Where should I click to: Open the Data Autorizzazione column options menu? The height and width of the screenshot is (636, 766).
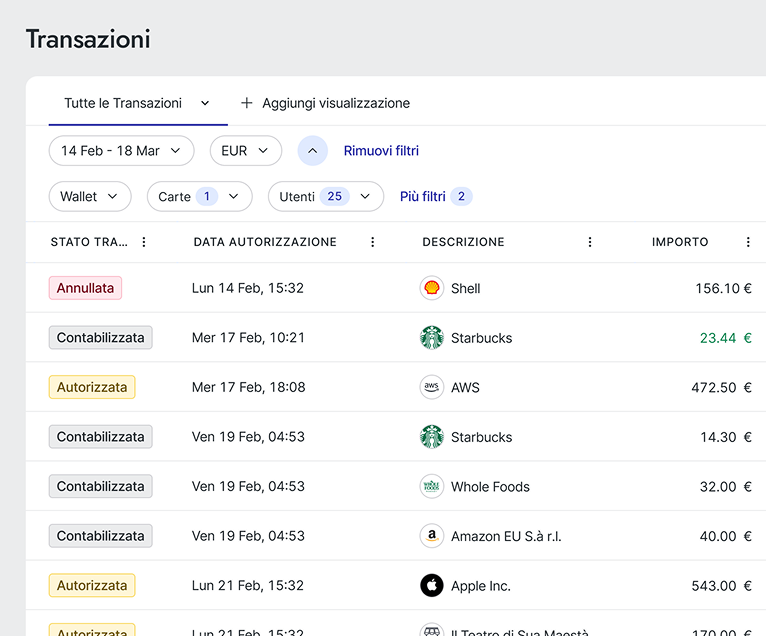[x=373, y=242]
